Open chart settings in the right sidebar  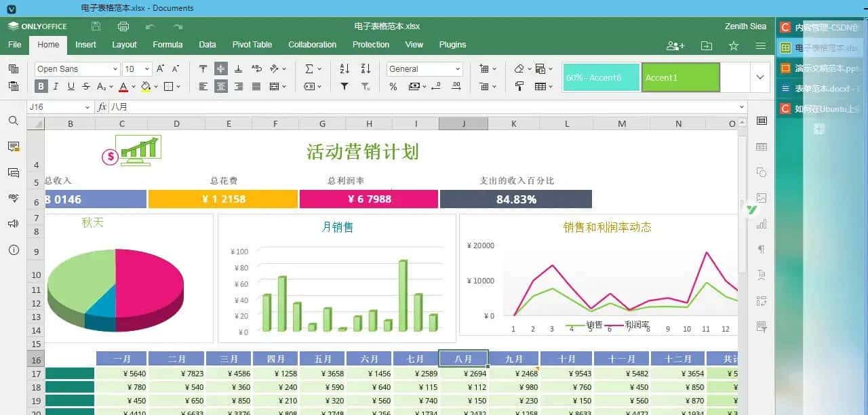pos(761,224)
